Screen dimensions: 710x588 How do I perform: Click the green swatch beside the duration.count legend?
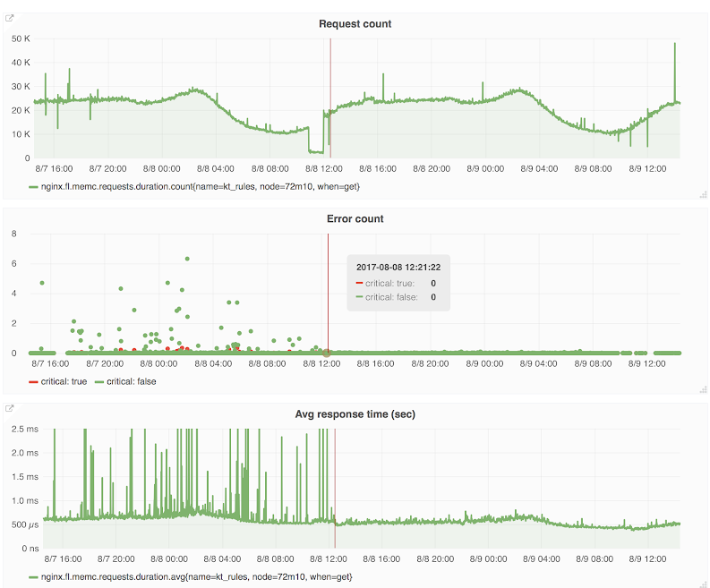coord(34,187)
